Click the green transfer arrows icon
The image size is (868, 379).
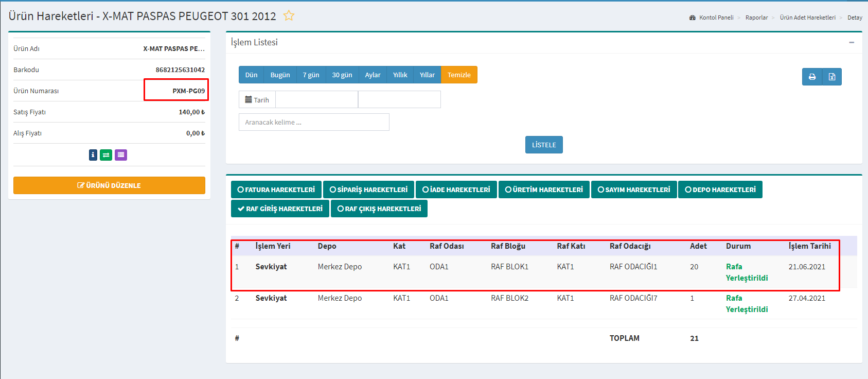click(106, 155)
